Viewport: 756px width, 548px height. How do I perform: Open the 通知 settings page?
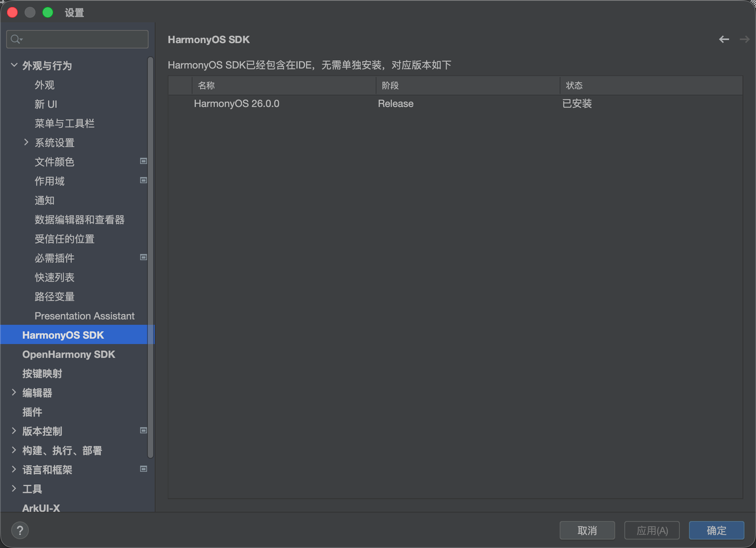click(45, 200)
